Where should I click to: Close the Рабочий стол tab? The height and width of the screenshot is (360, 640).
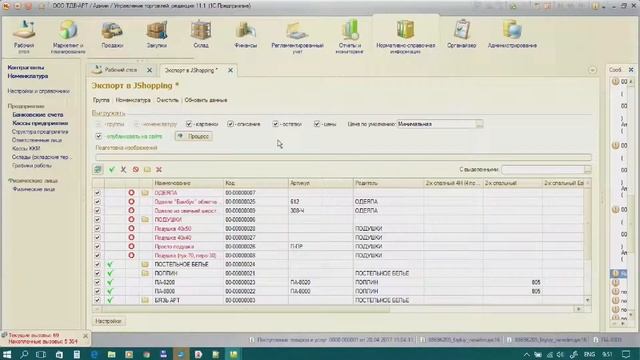coord(149,70)
